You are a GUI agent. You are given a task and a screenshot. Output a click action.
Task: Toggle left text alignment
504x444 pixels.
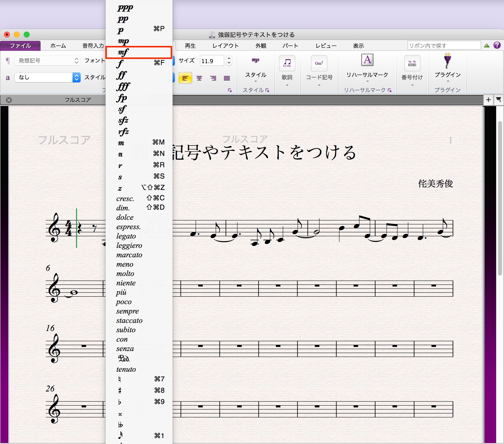185,78
